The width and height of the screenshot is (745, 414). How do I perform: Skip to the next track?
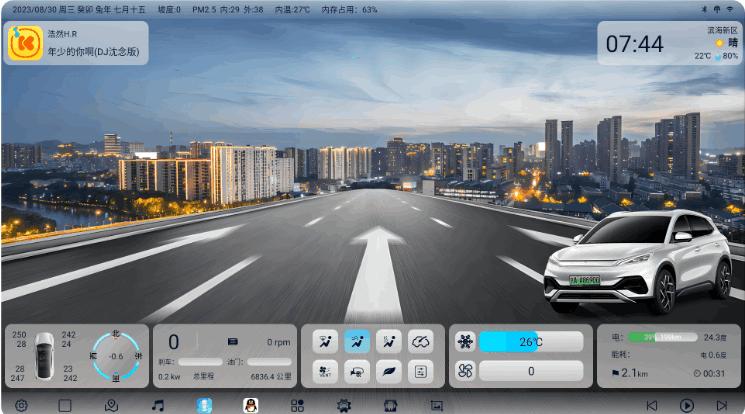tap(721, 405)
